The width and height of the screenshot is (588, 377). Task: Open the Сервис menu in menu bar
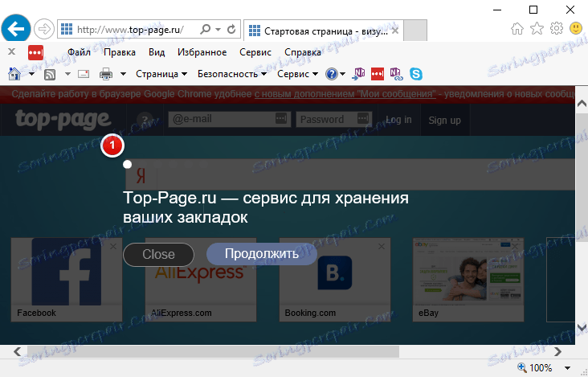click(x=255, y=52)
